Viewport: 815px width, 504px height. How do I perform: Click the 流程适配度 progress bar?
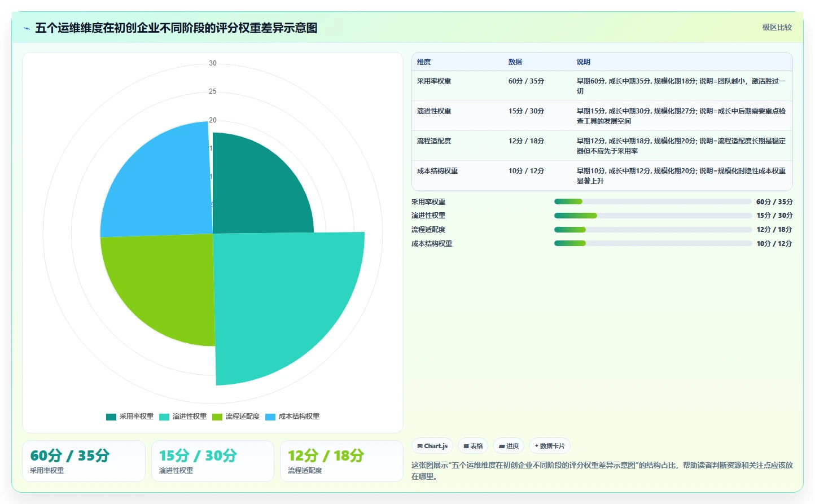pyautogui.click(x=653, y=230)
